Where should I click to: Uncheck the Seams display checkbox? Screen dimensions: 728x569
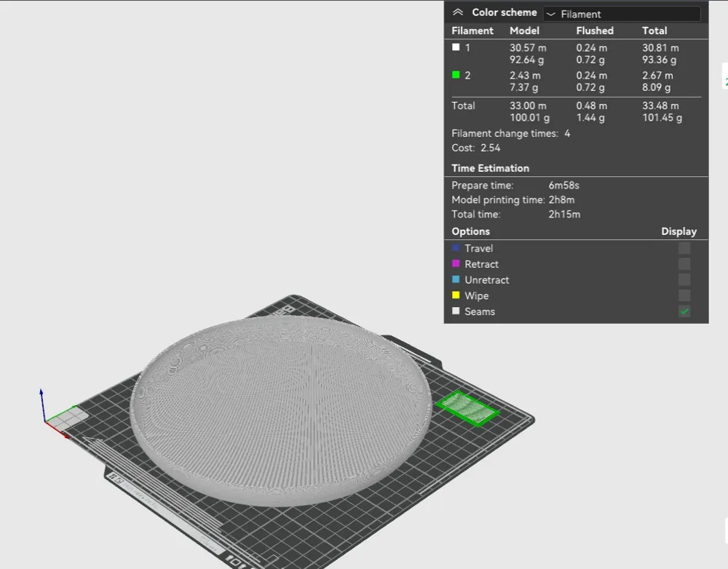point(684,311)
